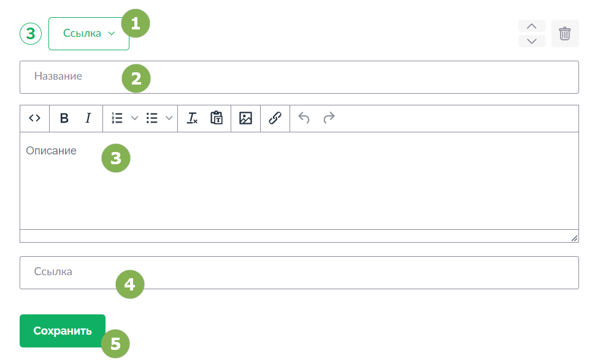This screenshot has height=364, width=595.
Task: Focus the Название input field
Action: [299, 77]
